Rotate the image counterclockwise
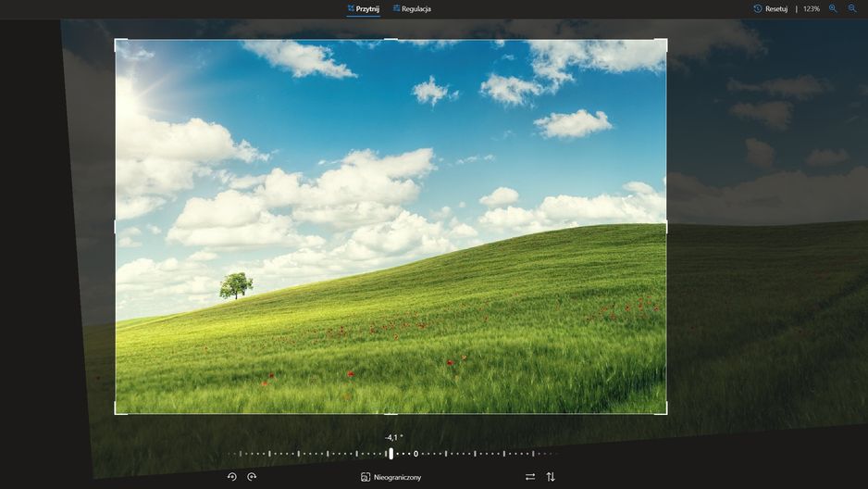 pyautogui.click(x=232, y=476)
